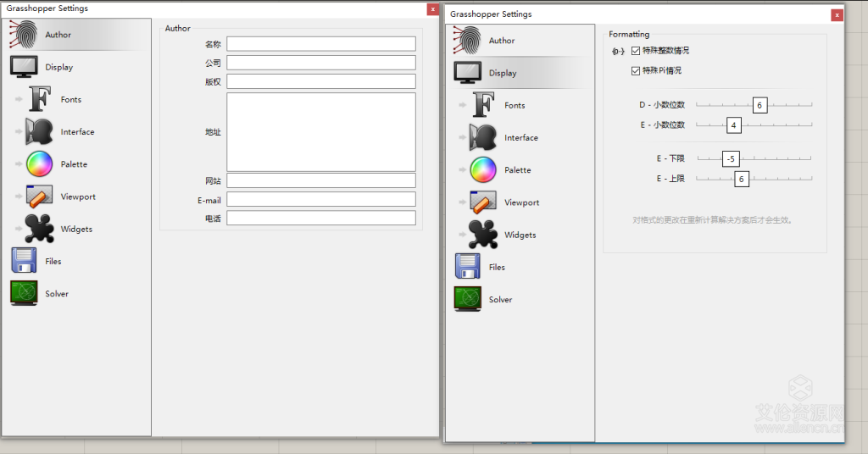This screenshot has height=454, width=868.
Task: Click the Solver green screen icon in left window
Action: 24,293
